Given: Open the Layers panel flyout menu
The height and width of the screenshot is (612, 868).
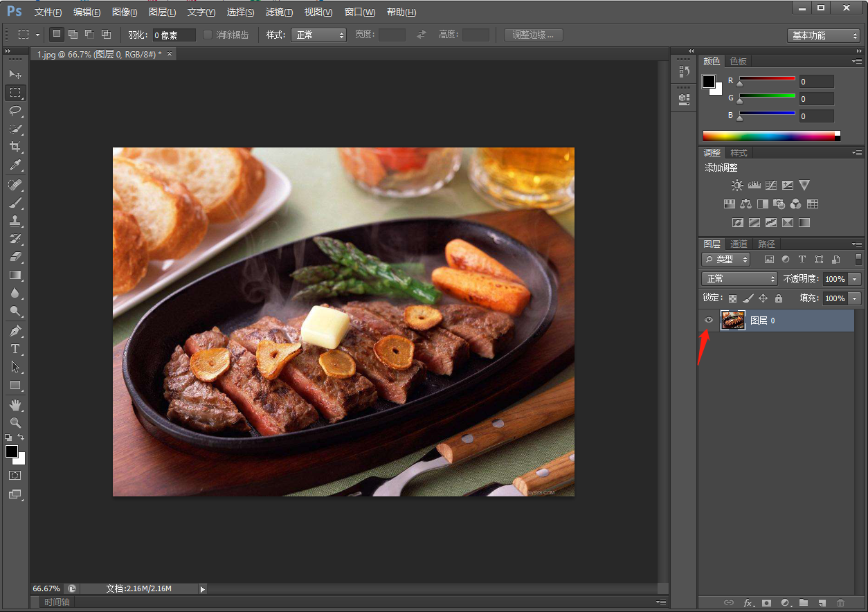Looking at the screenshot, I should point(857,244).
